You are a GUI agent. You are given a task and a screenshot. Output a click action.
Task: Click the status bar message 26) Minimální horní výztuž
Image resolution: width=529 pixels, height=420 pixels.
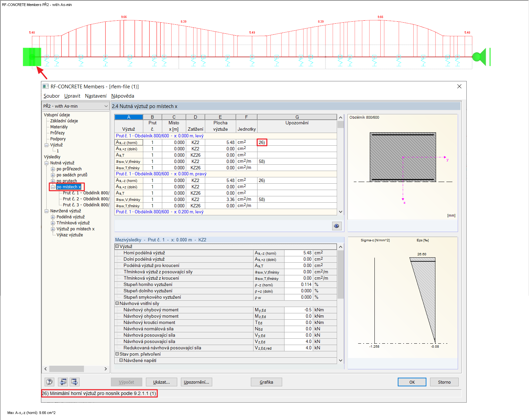pyautogui.click(x=99, y=393)
